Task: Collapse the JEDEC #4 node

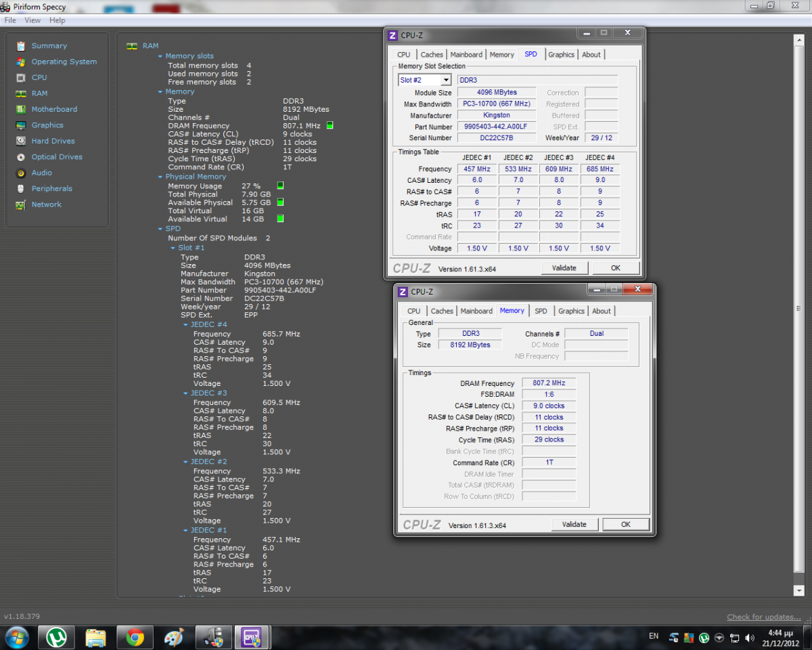Action: [x=185, y=325]
